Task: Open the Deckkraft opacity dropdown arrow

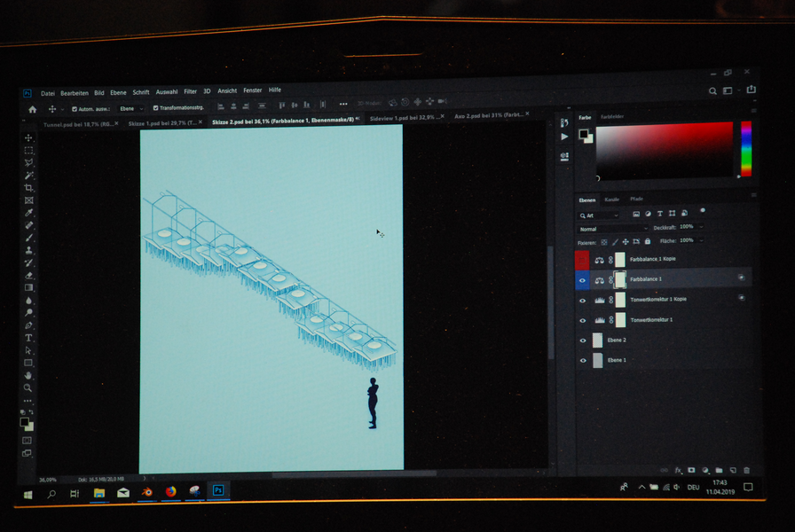Action: [x=701, y=228]
